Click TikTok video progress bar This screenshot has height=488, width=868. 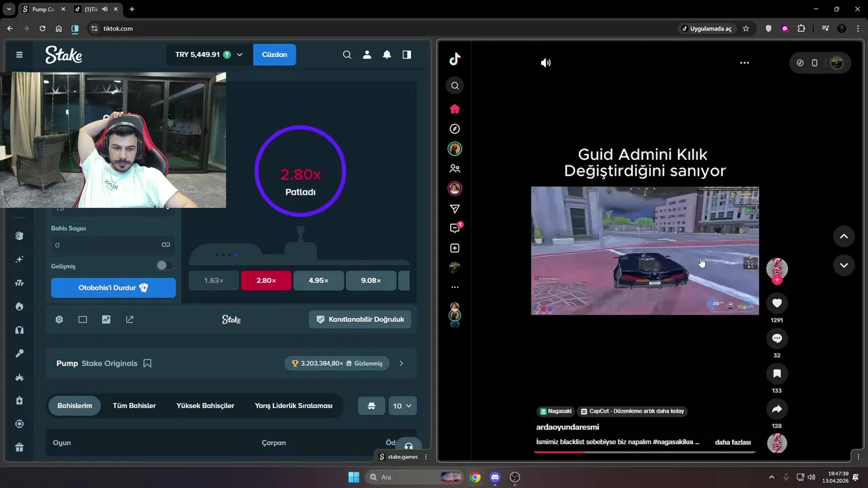click(x=645, y=452)
